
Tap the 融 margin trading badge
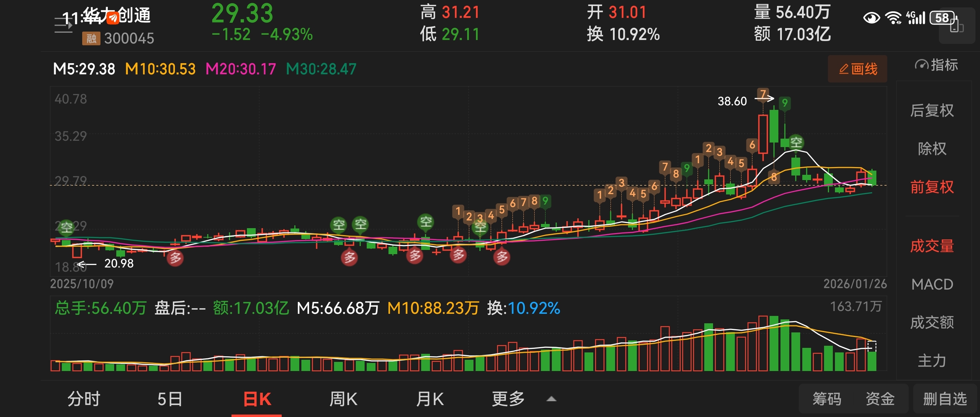coord(91,38)
